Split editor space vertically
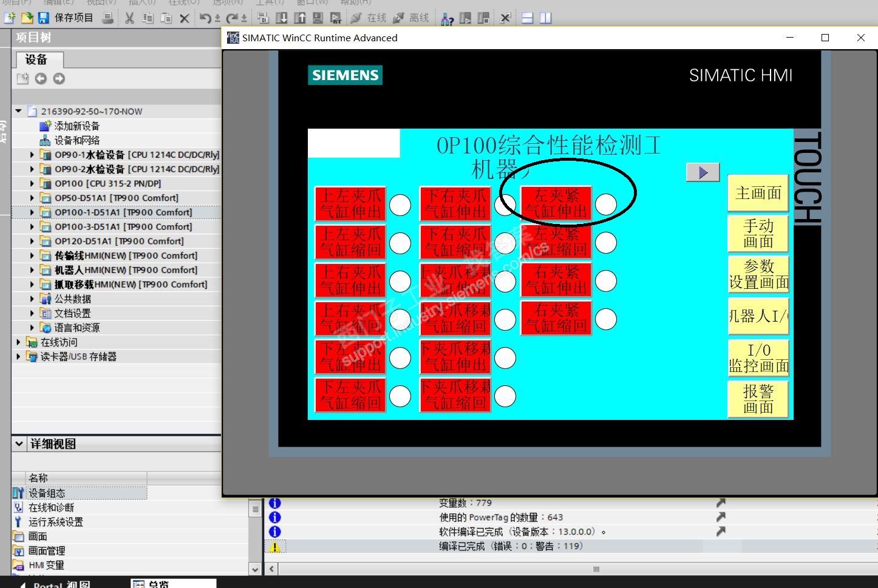 [545, 18]
